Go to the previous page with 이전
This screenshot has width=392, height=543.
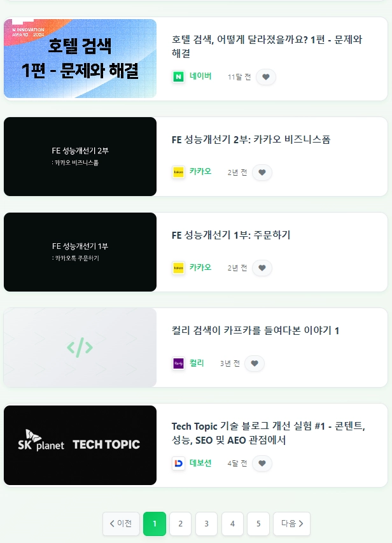click(121, 524)
